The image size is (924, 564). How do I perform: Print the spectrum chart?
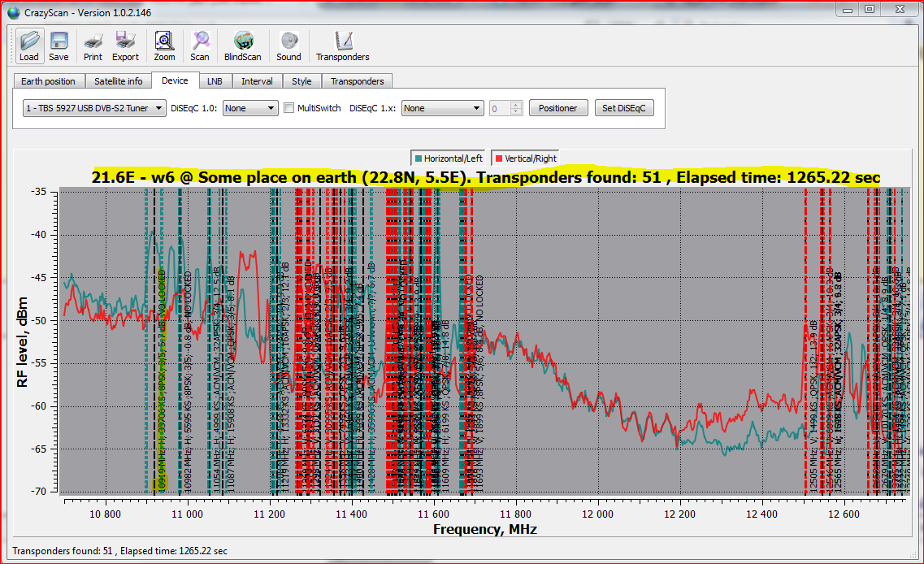pyautogui.click(x=93, y=46)
